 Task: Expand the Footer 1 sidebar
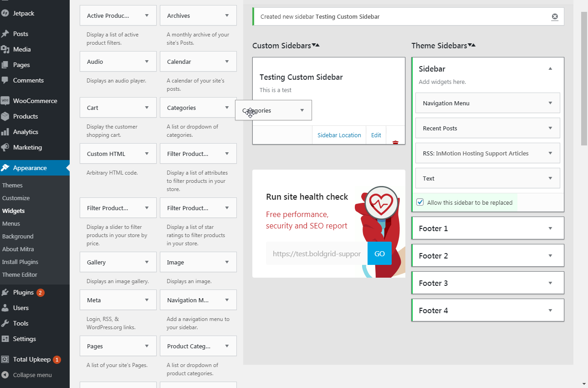click(x=550, y=228)
